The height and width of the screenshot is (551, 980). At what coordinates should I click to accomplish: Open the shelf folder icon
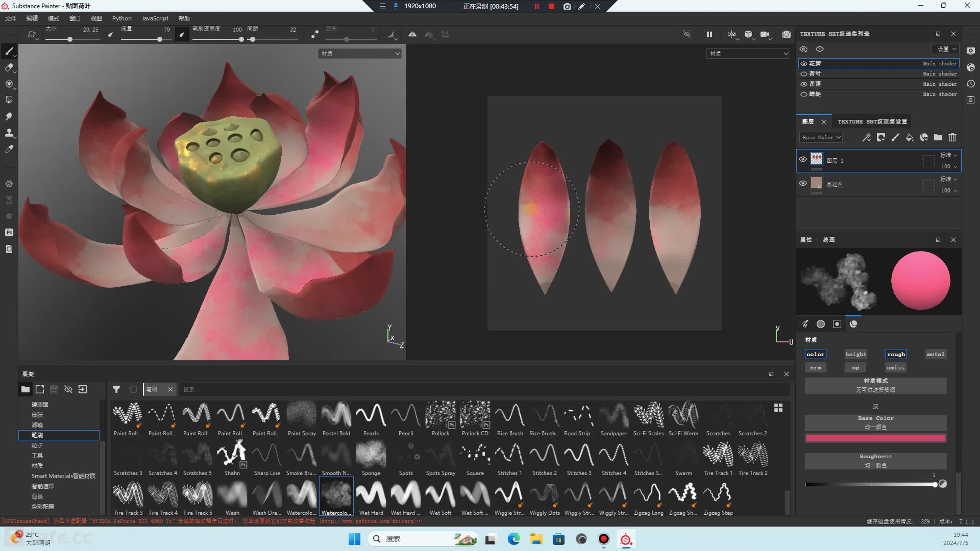26,389
